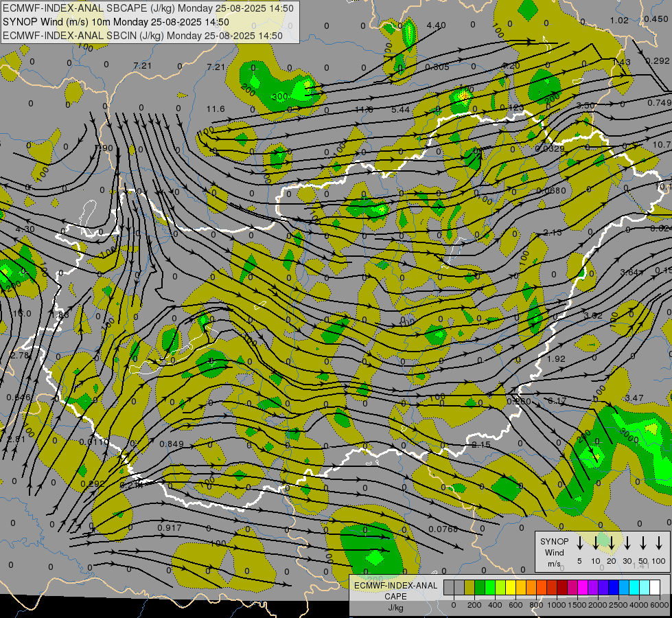Click the map value 3.47
The width and height of the screenshot is (672, 618).
634,398
